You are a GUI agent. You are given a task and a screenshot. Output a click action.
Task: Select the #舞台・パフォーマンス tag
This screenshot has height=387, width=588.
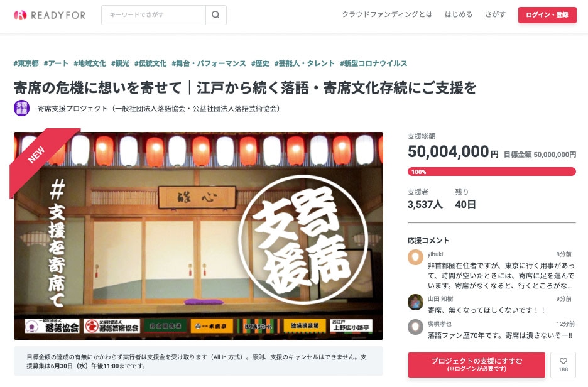[209, 63]
